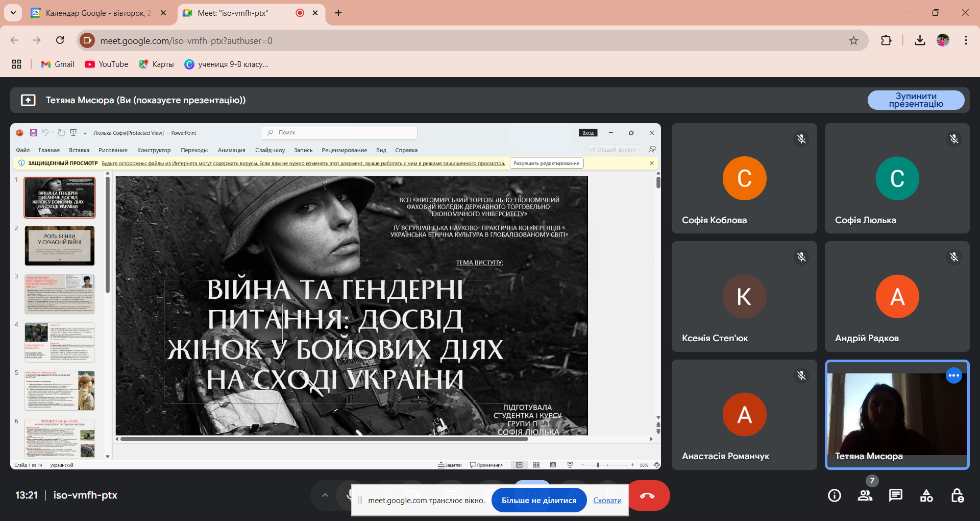Show the participants list people icon
The image size is (980, 521).
pyautogui.click(x=865, y=495)
